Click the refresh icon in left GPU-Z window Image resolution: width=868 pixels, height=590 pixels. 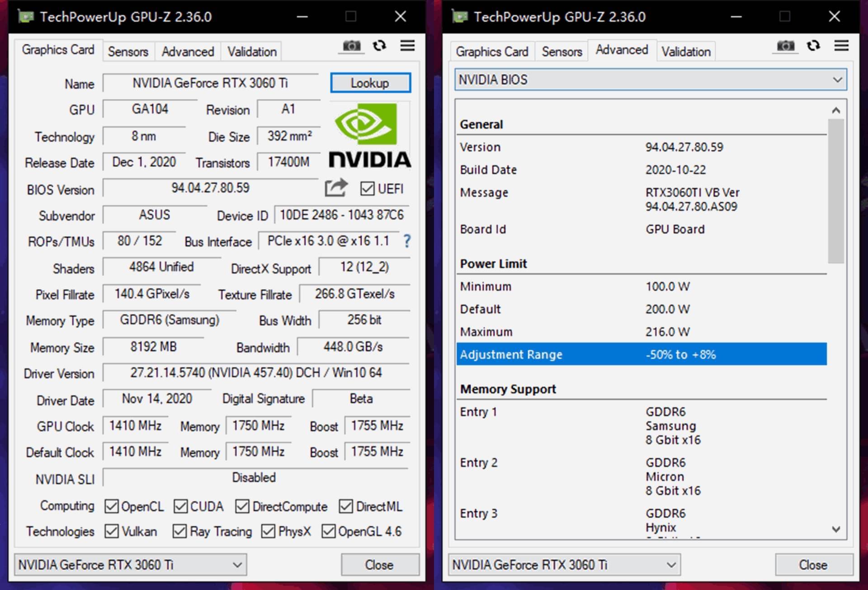click(x=379, y=45)
